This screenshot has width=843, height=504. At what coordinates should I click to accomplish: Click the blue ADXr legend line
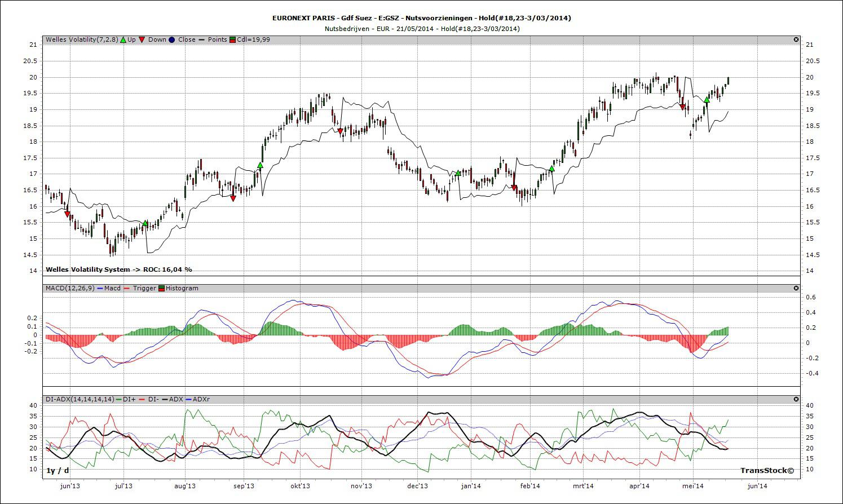point(189,399)
